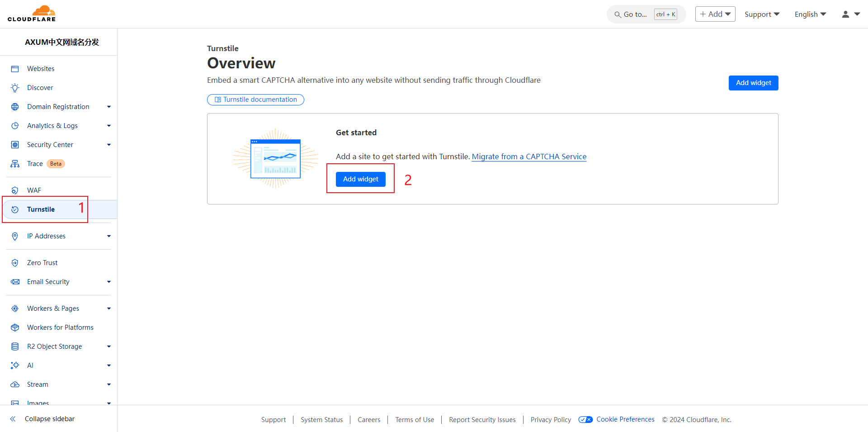Open the Turnstile documentation link
Image resolution: width=868 pixels, height=432 pixels.
click(x=255, y=100)
